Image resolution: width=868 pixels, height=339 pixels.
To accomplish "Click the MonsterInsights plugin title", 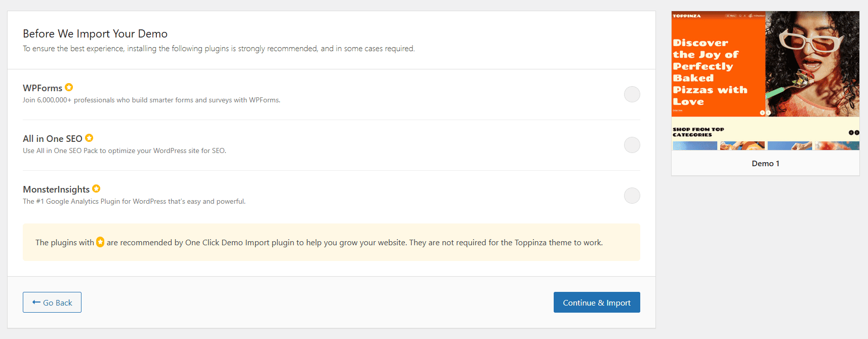I will 56,190.
